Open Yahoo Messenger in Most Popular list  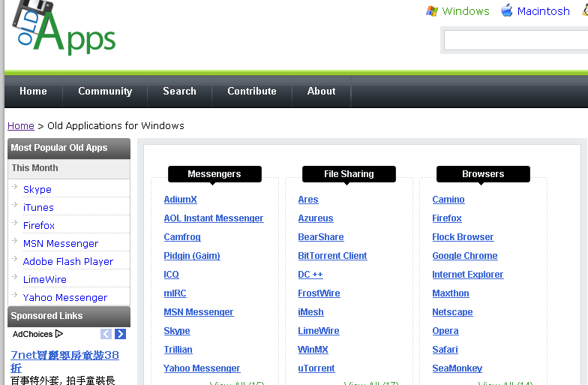[x=64, y=297]
